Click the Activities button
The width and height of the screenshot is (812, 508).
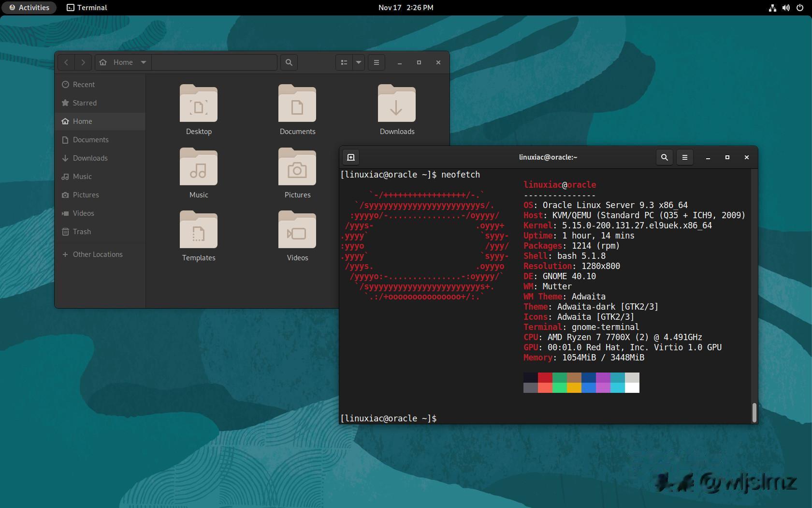29,8
